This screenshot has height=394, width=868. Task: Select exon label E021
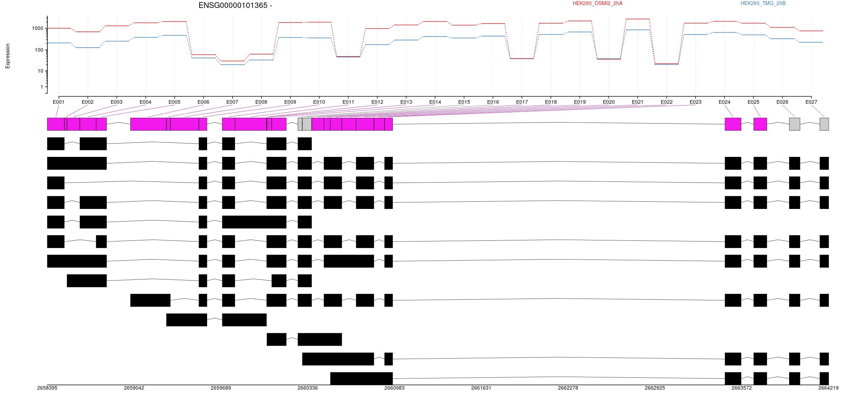(638, 102)
